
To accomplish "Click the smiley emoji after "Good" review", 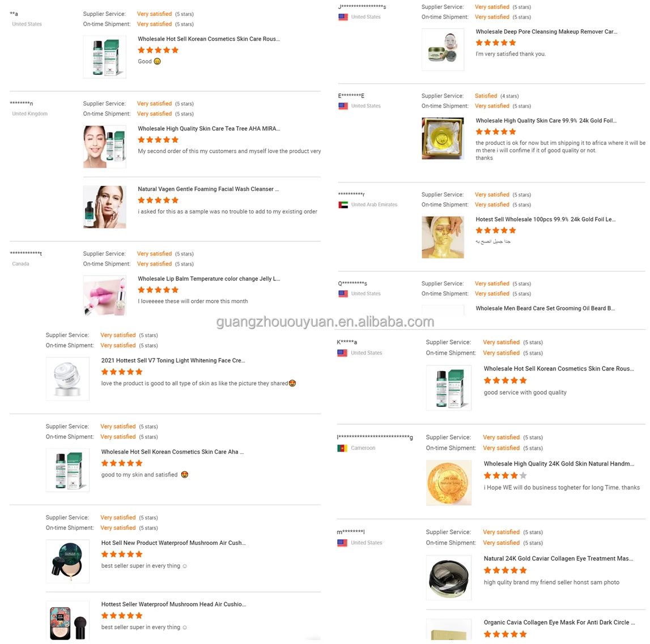I will pyautogui.click(x=158, y=61).
